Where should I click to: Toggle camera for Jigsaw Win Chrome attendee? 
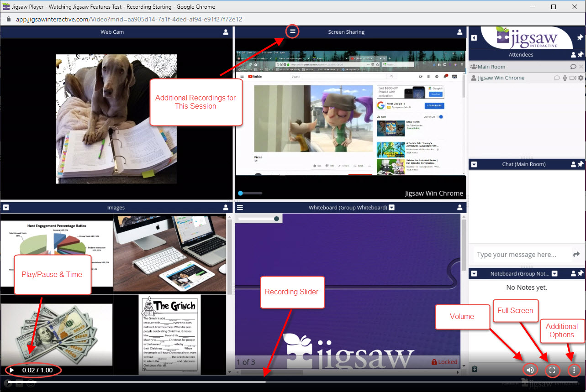pos(573,78)
